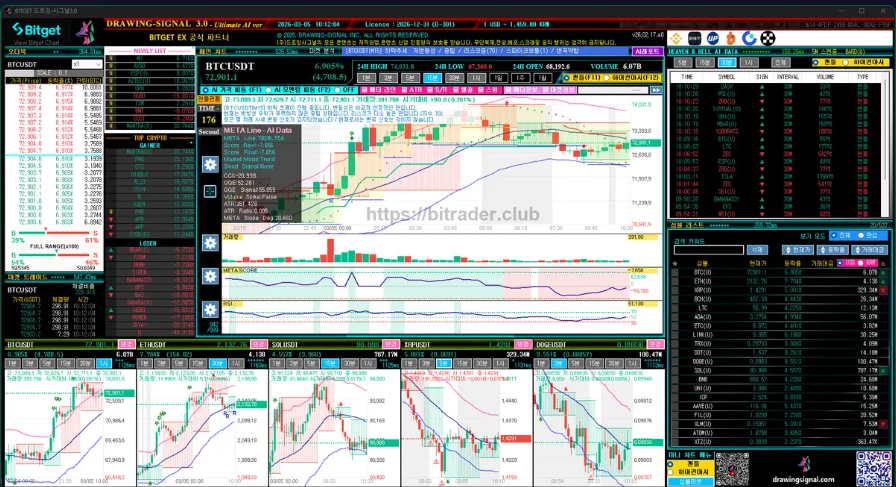Open settings gear beside the volume panel
This screenshot has height=487, width=896.
pos(210,243)
